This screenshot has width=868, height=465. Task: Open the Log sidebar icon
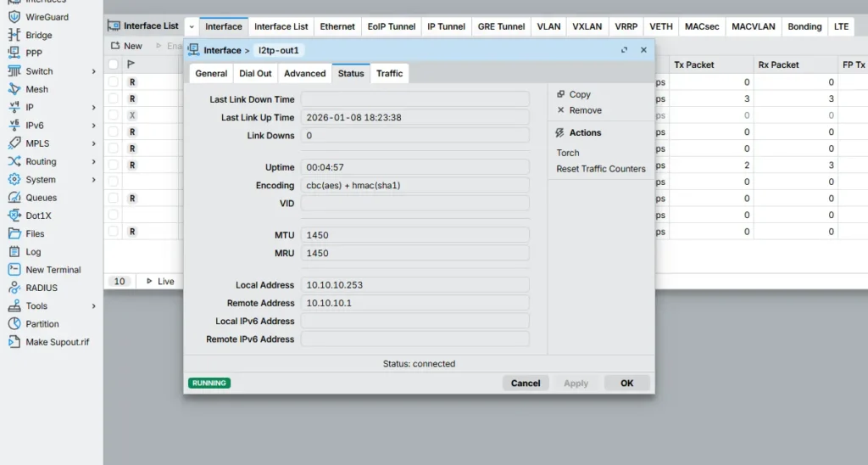pos(14,252)
